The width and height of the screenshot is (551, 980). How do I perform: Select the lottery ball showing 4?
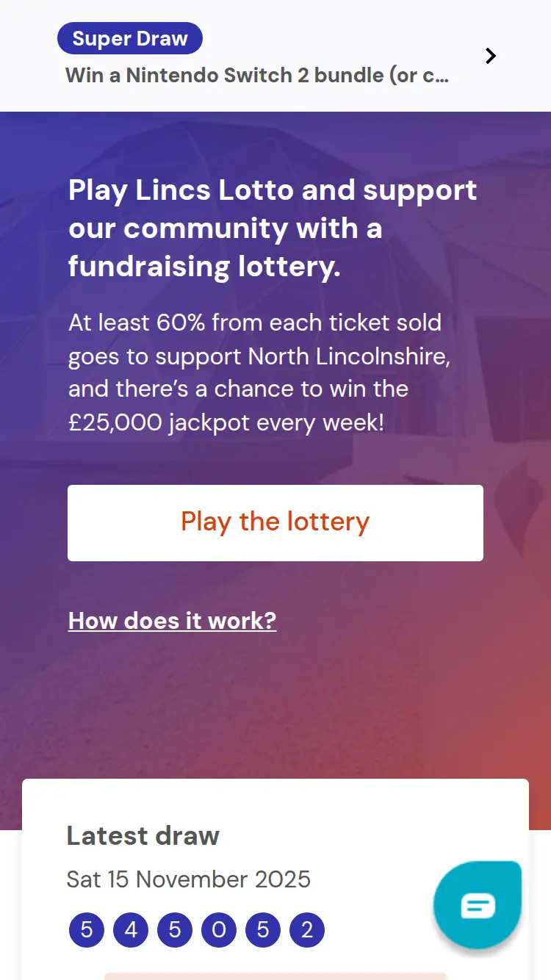click(130, 929)
